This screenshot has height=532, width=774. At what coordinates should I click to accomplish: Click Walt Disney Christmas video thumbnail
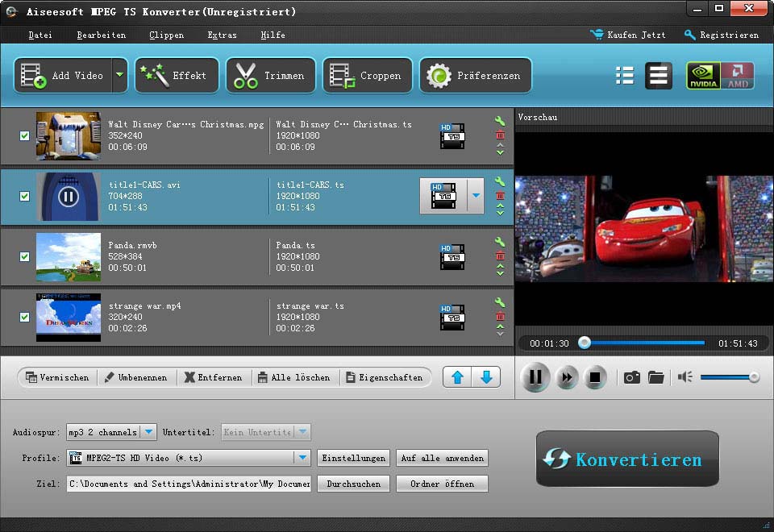(69, 135)
